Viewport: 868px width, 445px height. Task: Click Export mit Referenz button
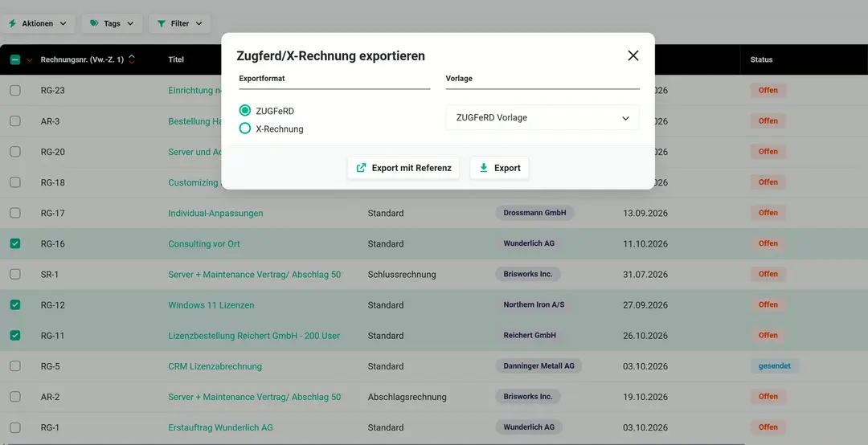click(403, 168)
